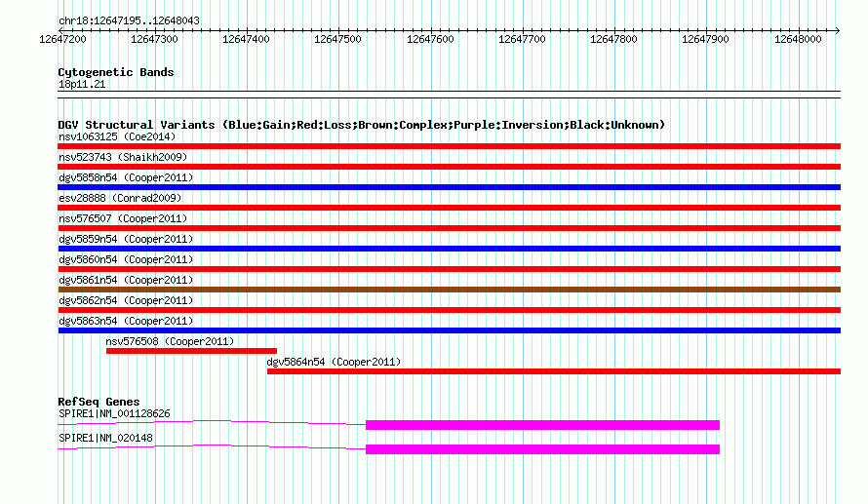Open the dgv5858n54 (Cooper2011) label

pyautogui.click(x=126, y=177)
